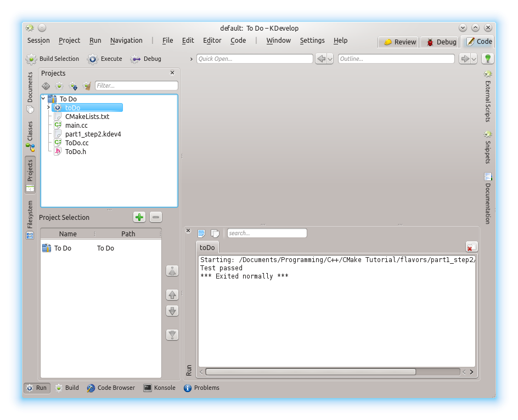Clear the toDo output with red X icon

point(471,247)
